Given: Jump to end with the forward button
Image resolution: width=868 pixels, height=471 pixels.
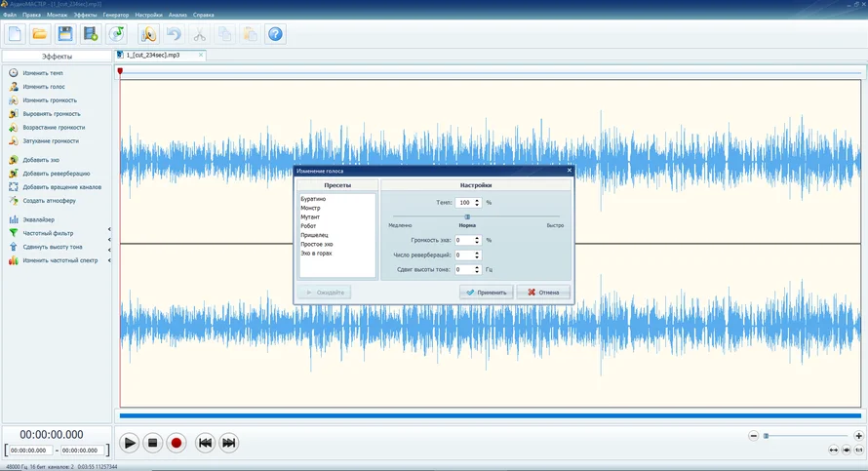Looking at the screenshot, I should tap(228, 443).
